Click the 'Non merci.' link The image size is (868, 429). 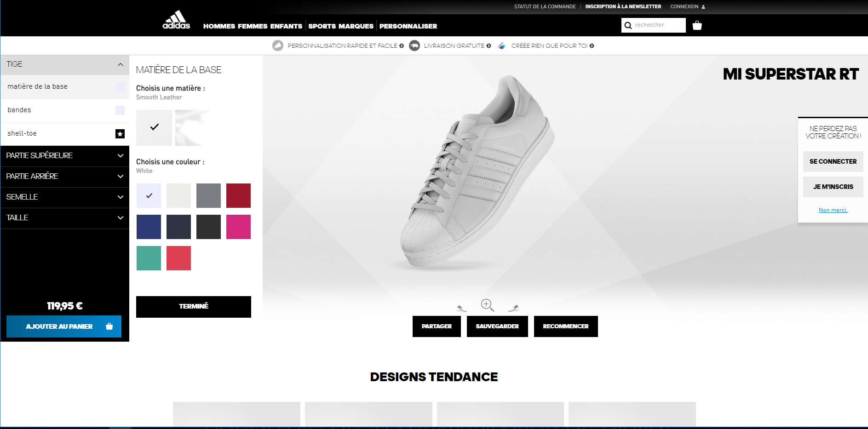[x=833, y=210]
